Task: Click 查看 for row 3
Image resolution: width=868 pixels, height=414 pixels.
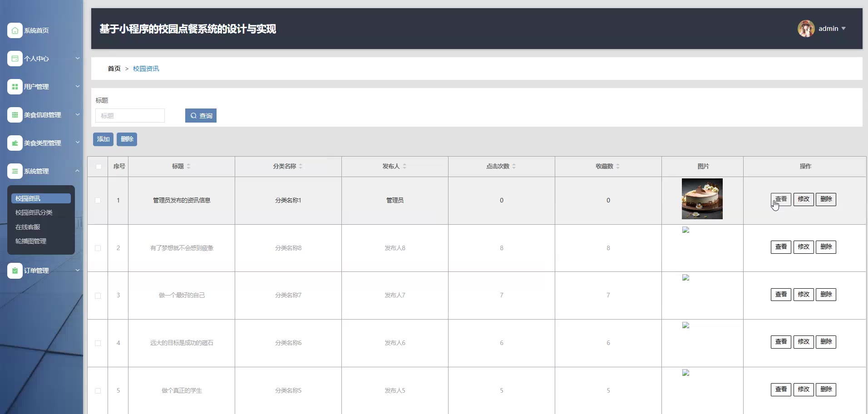Action: [x=781, y=295]
